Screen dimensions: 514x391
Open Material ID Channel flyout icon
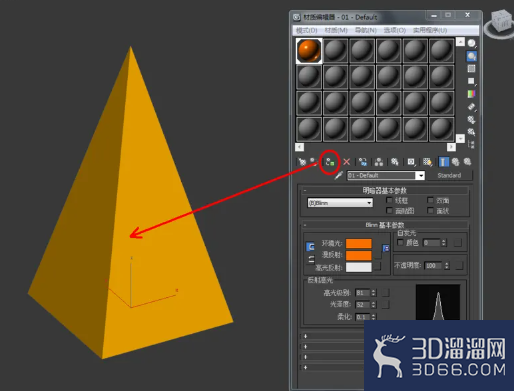(x=411, y=162)
